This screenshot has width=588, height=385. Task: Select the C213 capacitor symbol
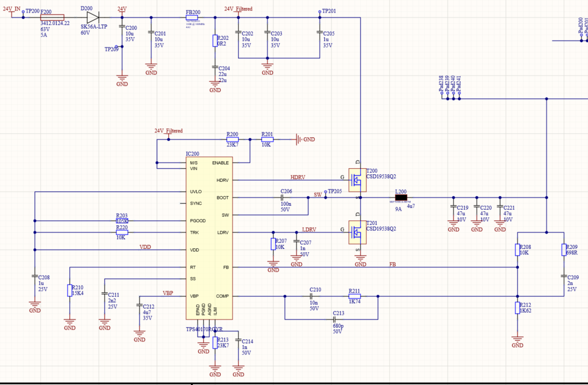334,320
